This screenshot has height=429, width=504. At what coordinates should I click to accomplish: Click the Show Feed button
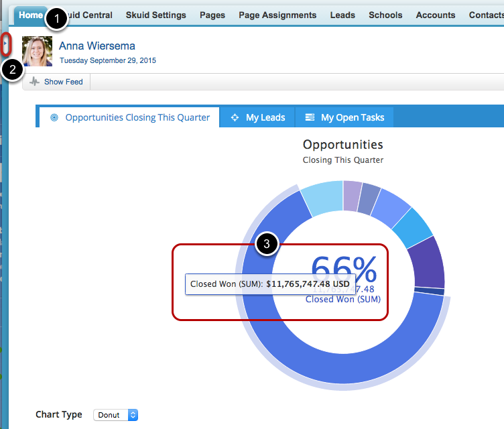click(57, 82)
